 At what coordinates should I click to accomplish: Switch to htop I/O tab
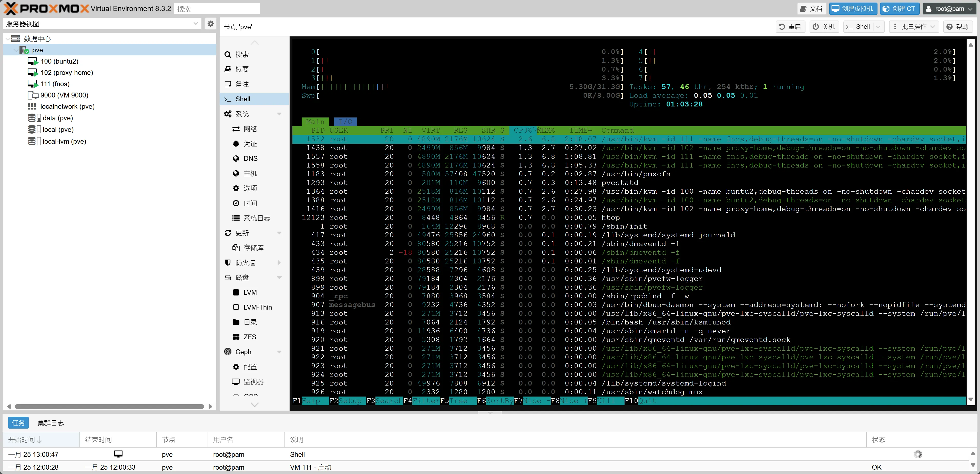point(345,122)
